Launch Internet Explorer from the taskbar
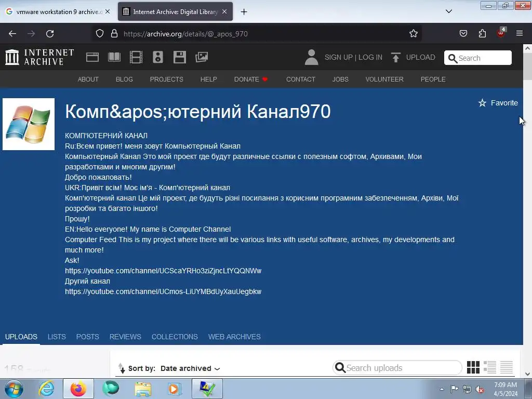The width and height of the screenshot is (532, 399). [x=46, y=389]
